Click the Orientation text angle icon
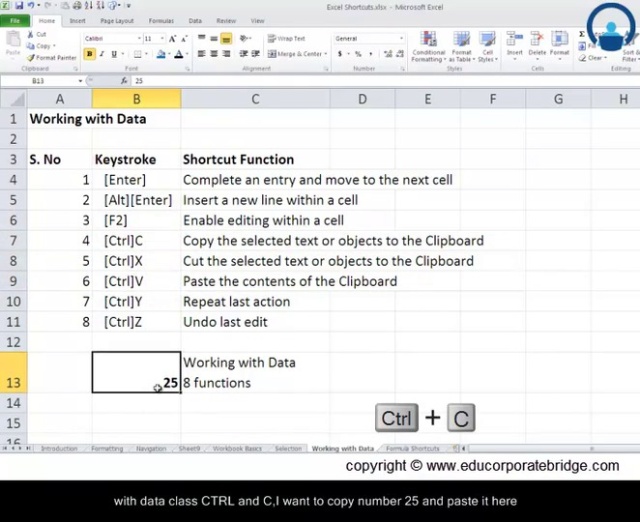640x522 pixels. (244, 38)
